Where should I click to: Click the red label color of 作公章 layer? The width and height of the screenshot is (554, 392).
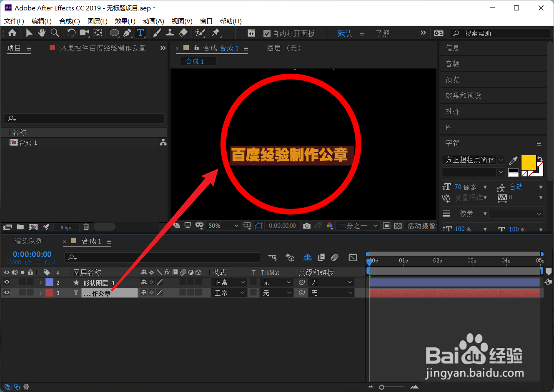[49, 293]
